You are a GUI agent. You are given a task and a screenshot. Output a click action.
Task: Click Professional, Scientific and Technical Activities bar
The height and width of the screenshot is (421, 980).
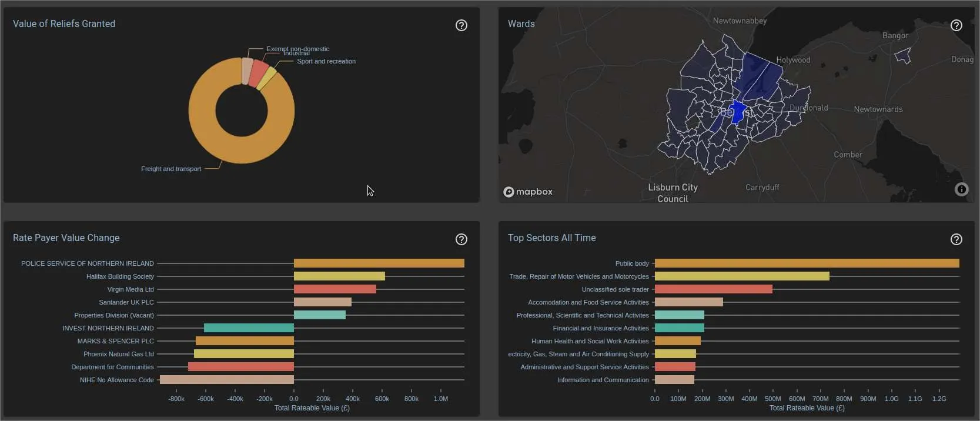680,315
